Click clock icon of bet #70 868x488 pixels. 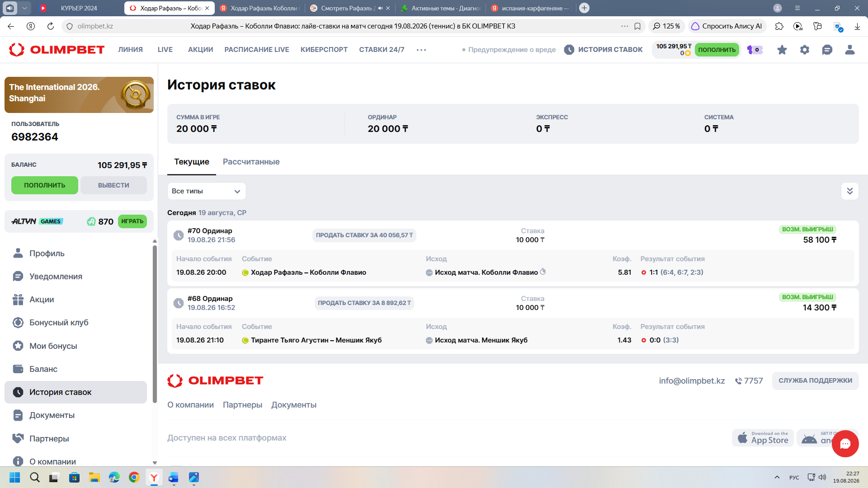pyautogui.click(x=179, y=235)
